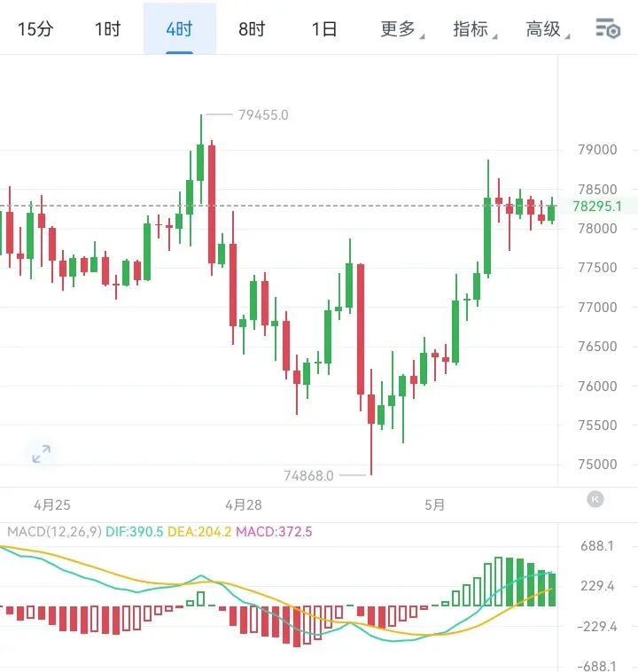Viewport: 638px width, 672px height.
Task: Click the 688.1 MACD axis label
Action: (x=597, y=546)
